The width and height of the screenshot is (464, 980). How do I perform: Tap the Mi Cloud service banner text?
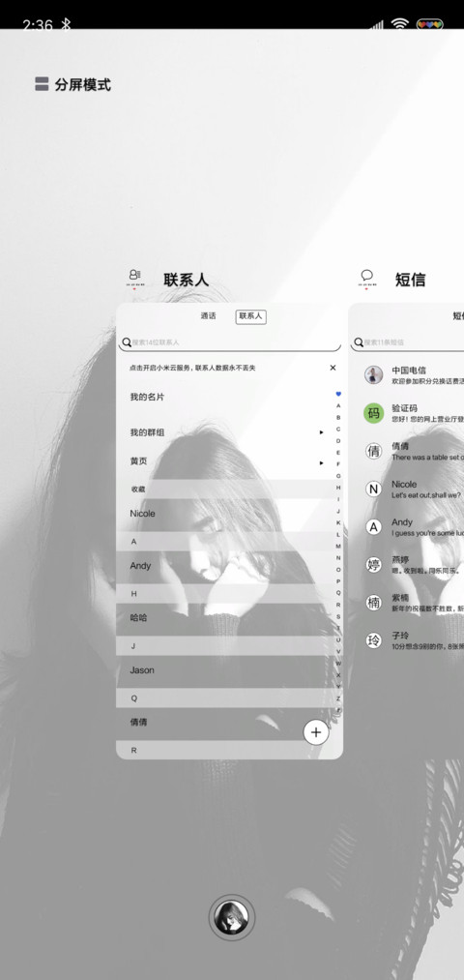192,368
